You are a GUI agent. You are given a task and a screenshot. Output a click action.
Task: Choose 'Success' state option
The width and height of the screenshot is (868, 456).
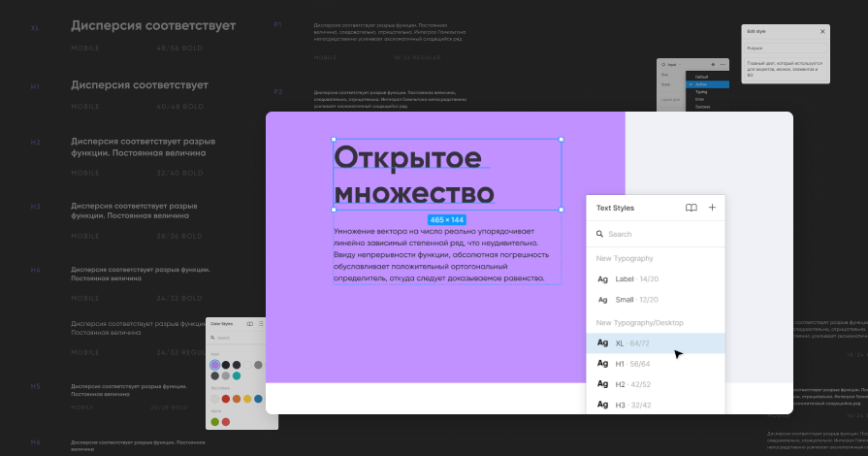[707, 107]
